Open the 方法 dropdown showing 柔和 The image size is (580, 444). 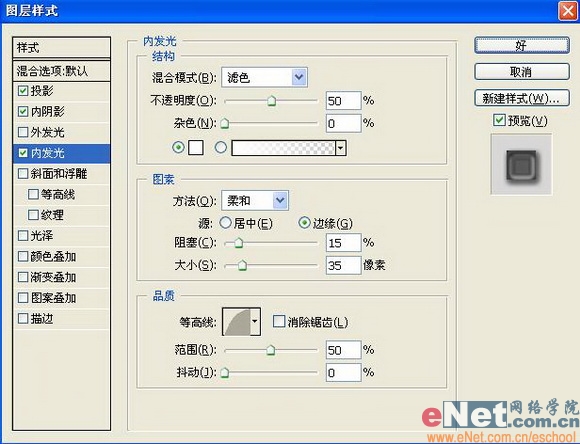click(255, 201)
